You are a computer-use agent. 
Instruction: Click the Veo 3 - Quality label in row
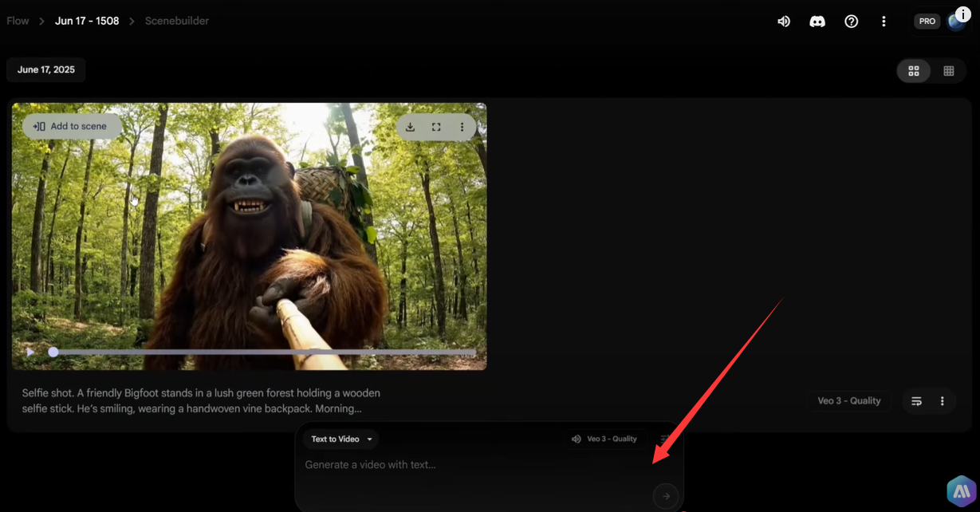(x=849, y=401)
